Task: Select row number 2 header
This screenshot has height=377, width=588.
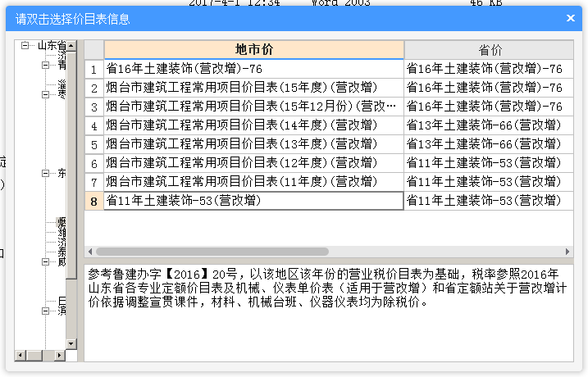Action: point(94,88)
